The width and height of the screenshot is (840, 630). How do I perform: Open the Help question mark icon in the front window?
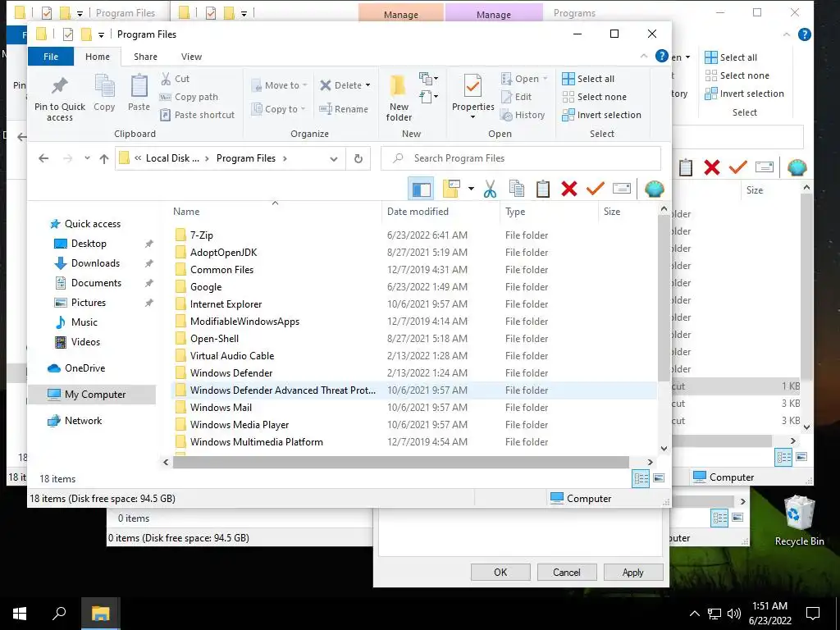pos(662,56)
